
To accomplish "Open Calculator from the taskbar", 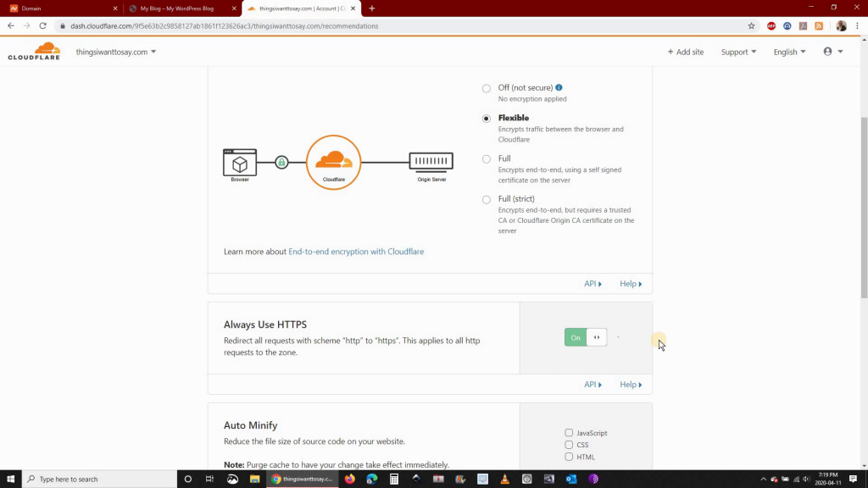I will click(393, 480).
